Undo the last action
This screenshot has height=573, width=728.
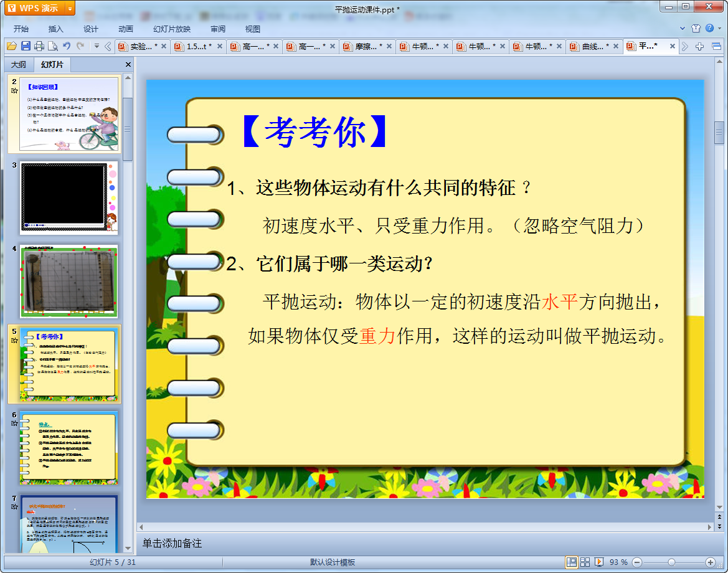67,46
